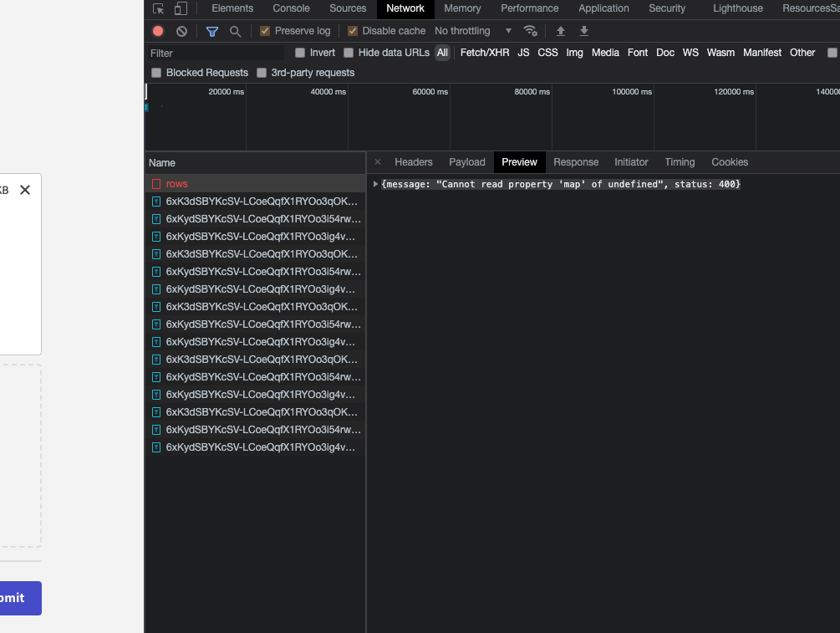840x633 pixels.
Task: Toggle the device toolbar icon
Action: click(181, 8)
